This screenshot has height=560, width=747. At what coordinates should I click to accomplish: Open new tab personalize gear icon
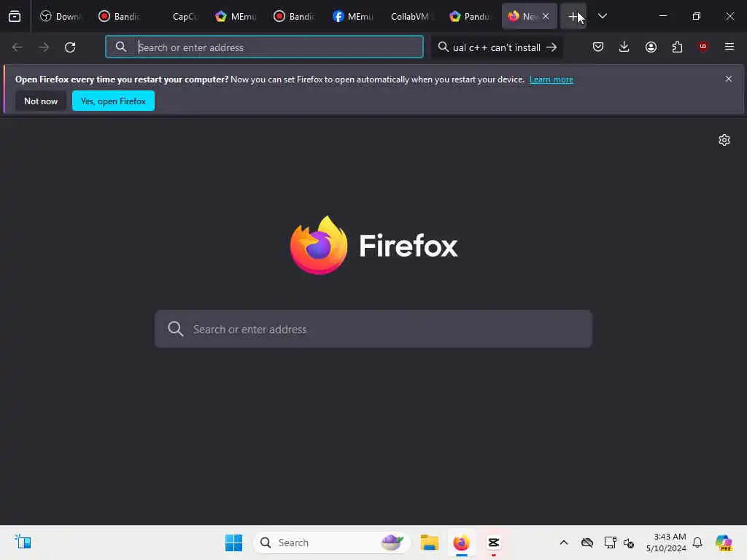pyautogui.click(x=724, y=140)
